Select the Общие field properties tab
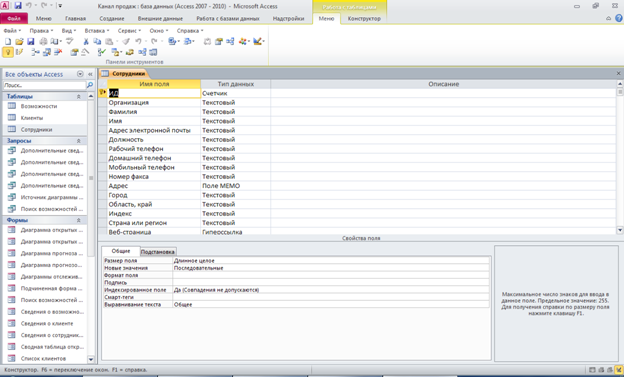The height and width of the screenshot is (377, 624). [121, 251]
